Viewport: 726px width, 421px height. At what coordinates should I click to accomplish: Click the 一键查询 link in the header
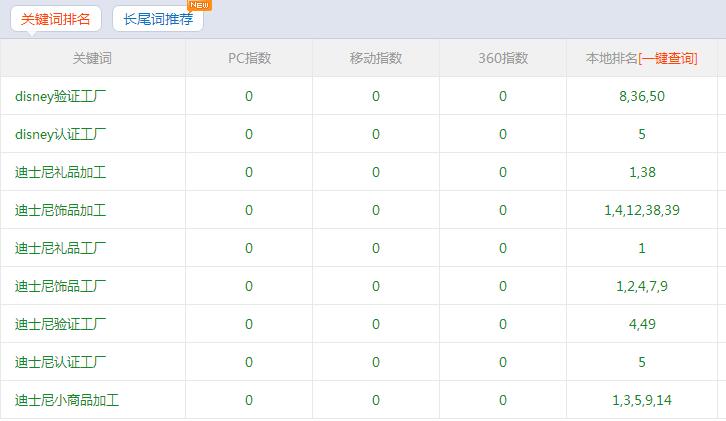pyautogui.click(x=668, y=58)
